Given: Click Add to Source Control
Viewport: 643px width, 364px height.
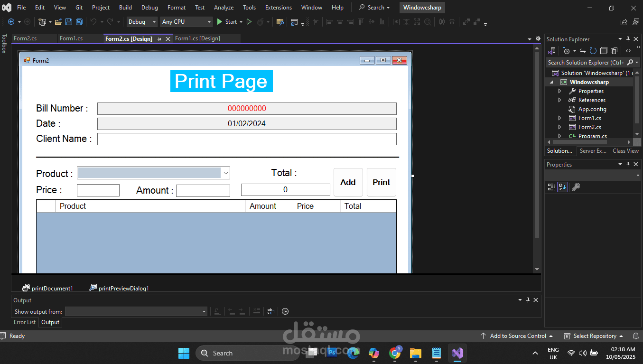Looking at the screenshot, I should (x=518, y=336).
